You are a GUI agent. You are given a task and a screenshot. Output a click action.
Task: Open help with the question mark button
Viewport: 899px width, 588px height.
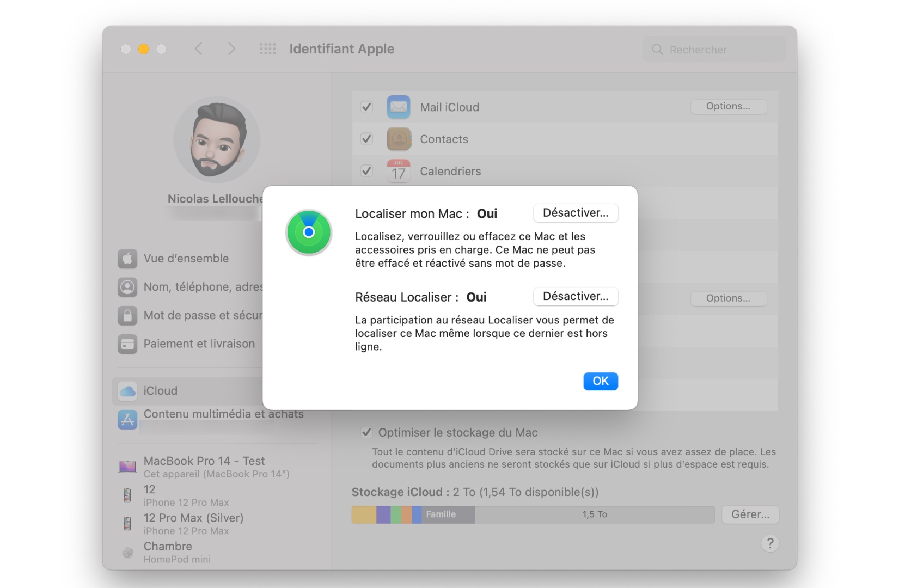click(770, 543)
